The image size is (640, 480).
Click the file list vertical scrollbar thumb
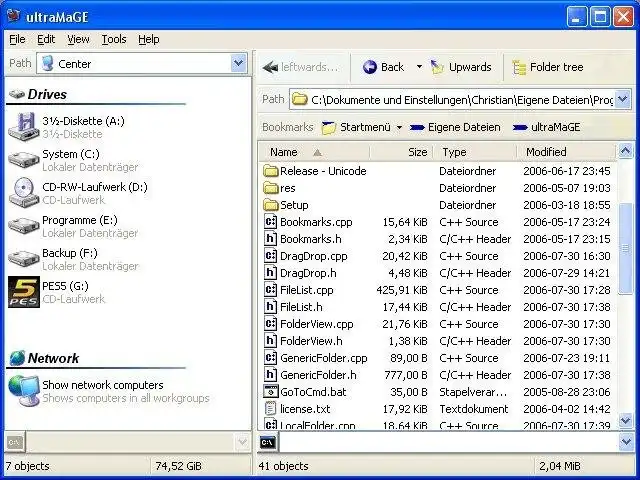click(626, 248)
